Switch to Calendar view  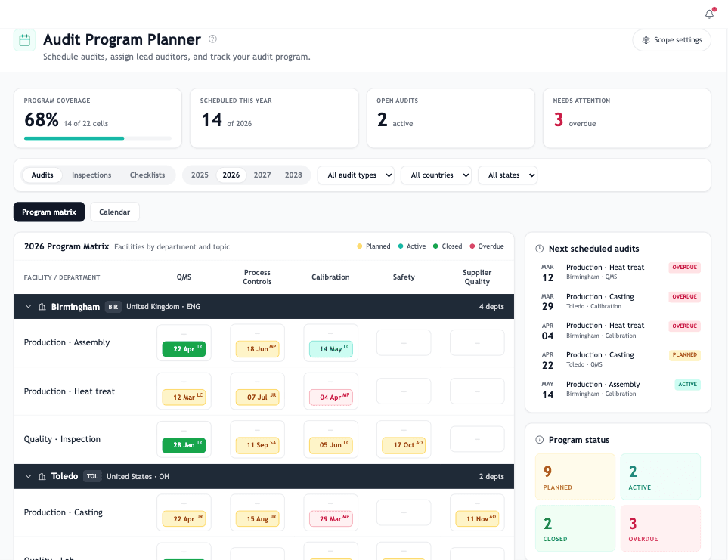click(x=115, y=212)
